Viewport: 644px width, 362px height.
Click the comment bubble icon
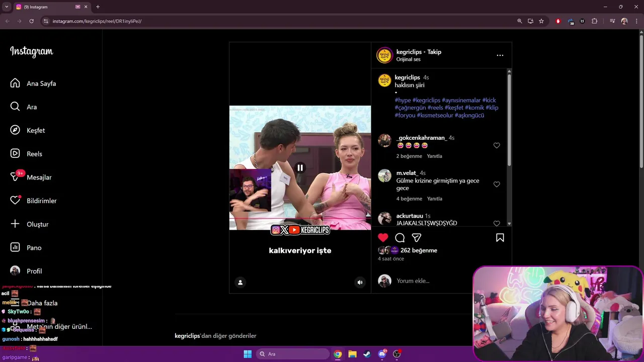[400, 238]
